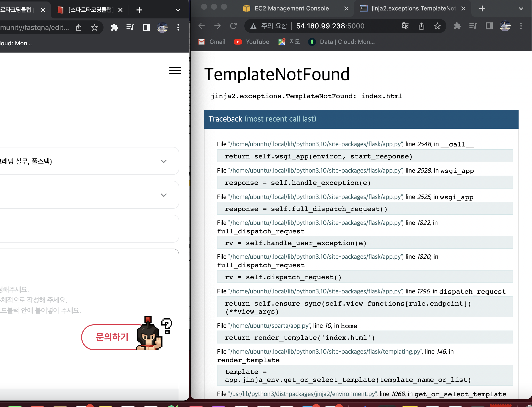Image resolution: width=532 pixels, height=407 pixels.
Task: Reload the TemplateNotFound error page
Action: point(233,26)
